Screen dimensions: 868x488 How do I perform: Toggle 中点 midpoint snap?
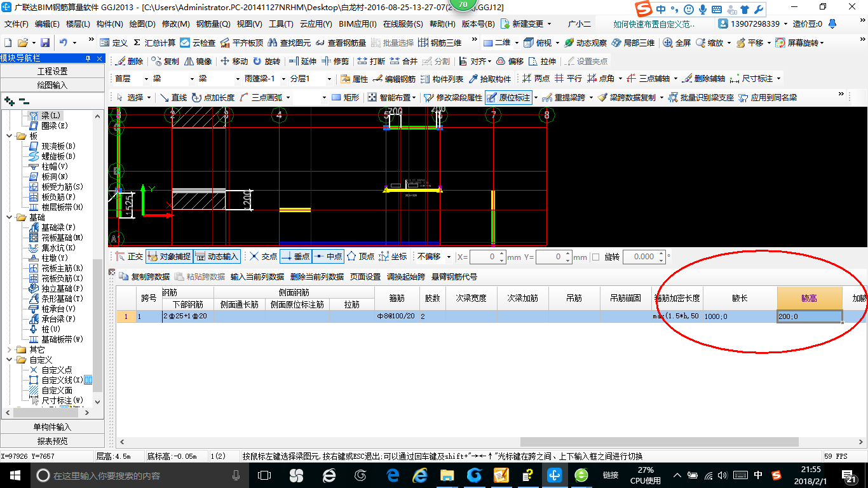click(x=328, y=257)
